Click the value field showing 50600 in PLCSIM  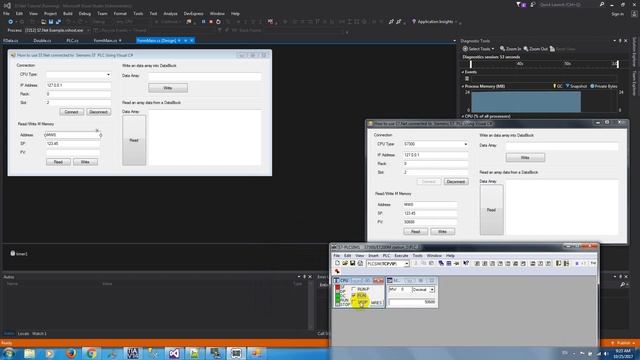click(x=412, y=302)
